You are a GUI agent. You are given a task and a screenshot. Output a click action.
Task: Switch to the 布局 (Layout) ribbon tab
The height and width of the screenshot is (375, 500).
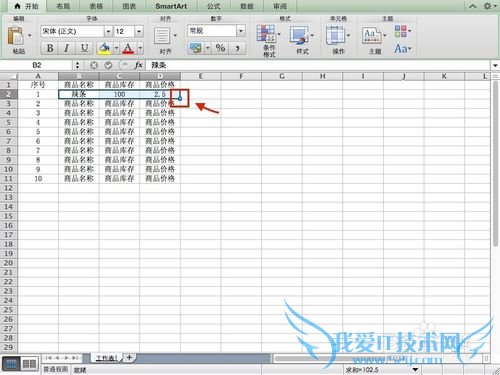point(63,6)
